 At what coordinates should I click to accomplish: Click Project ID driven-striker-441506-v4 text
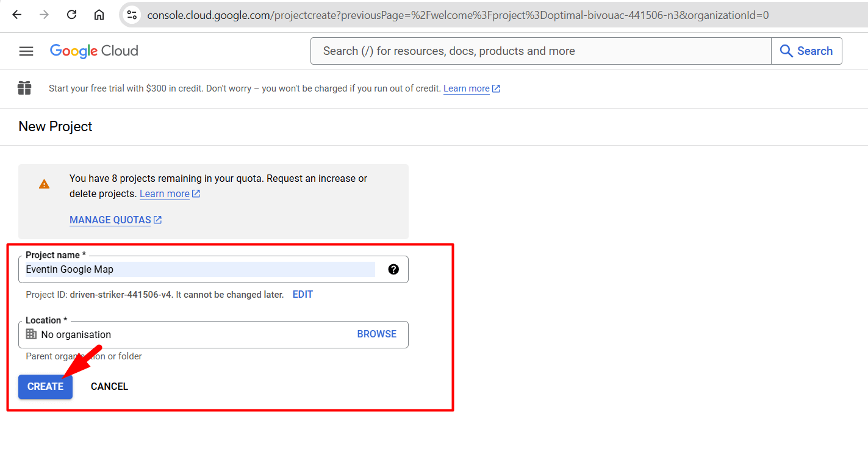tap(121, 295)
